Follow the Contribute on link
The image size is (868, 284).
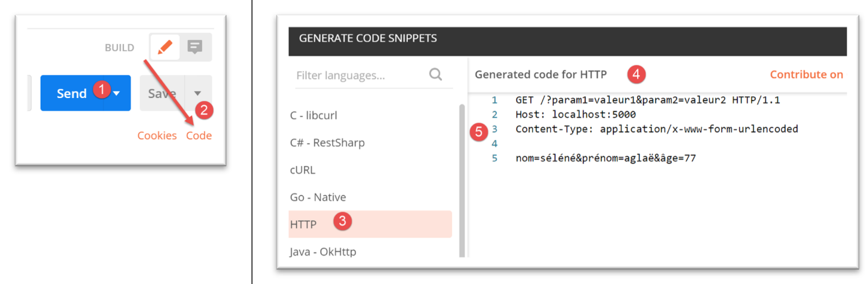806,75
